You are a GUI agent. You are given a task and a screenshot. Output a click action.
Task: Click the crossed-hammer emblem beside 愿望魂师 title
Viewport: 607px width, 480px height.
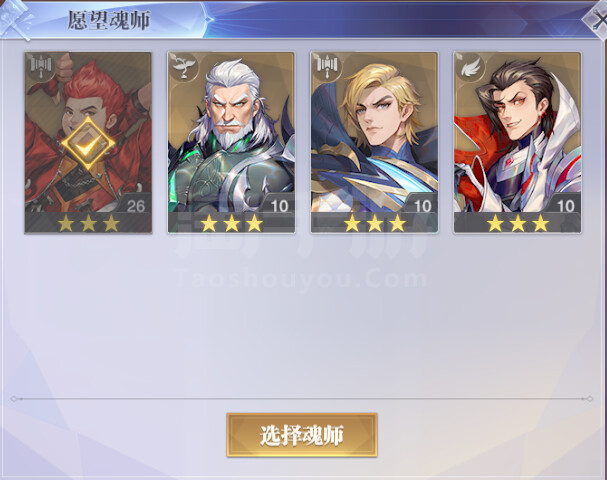click(x=15, y=19)
